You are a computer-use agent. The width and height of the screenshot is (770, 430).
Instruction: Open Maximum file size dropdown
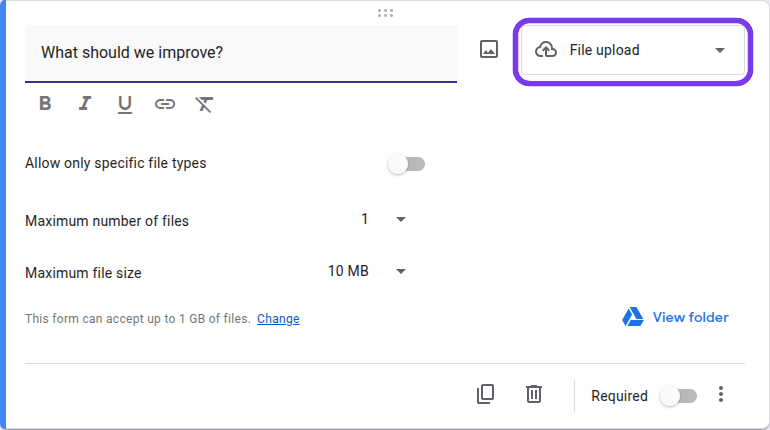367,271
